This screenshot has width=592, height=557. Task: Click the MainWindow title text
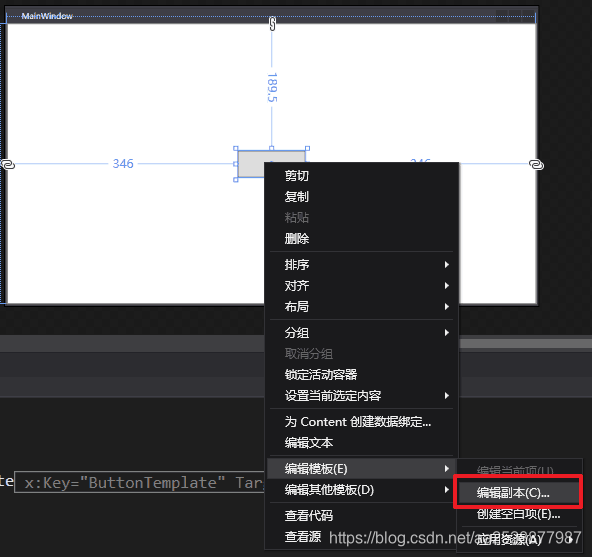[x=47, y=16]
